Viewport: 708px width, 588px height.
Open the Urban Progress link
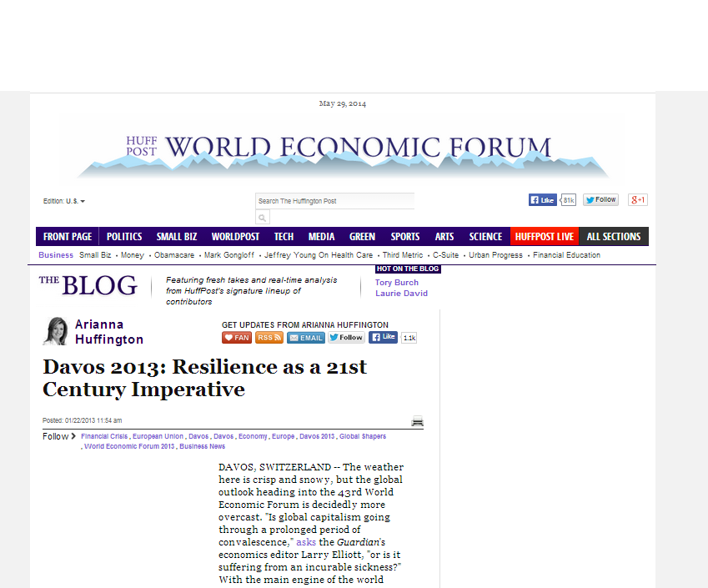tap(495, 255)
